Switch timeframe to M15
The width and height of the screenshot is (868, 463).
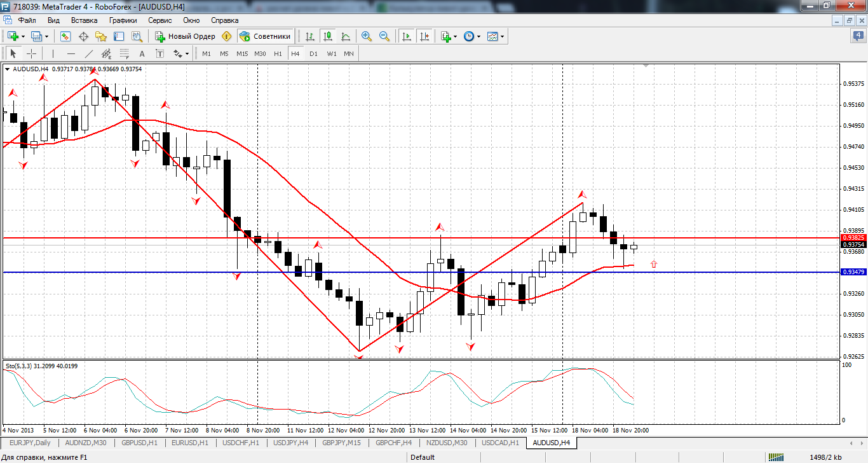[242, 53]
